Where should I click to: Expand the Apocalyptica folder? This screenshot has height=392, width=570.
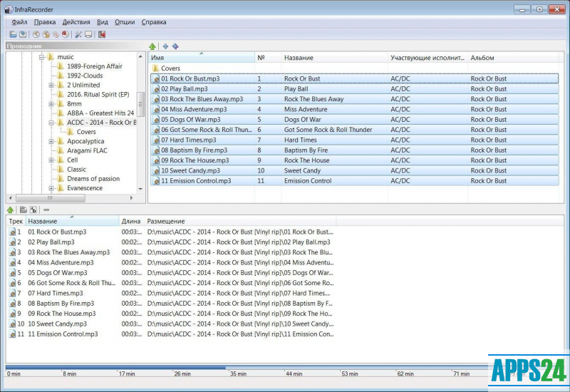51,141
